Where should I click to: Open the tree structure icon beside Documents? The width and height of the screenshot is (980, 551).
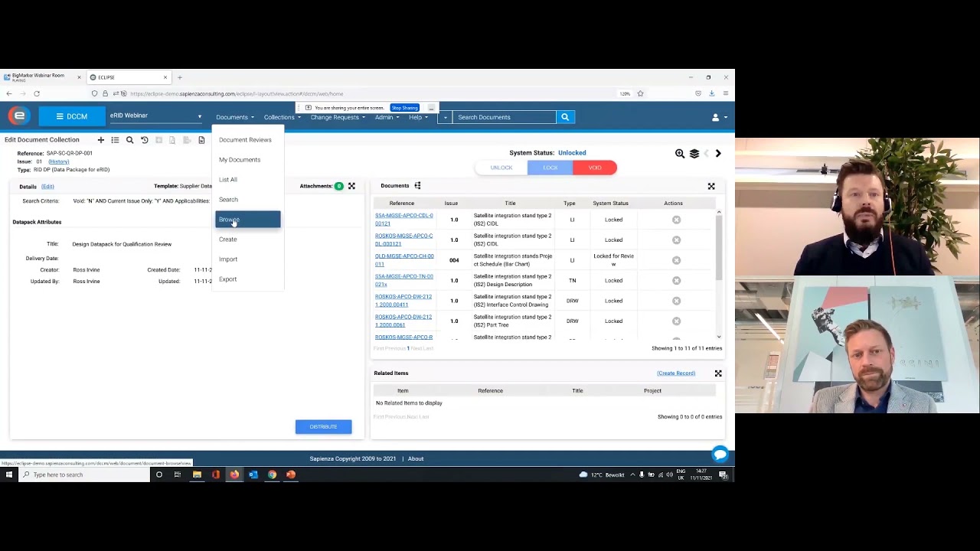pyautogui.click(x=417, y=185)
